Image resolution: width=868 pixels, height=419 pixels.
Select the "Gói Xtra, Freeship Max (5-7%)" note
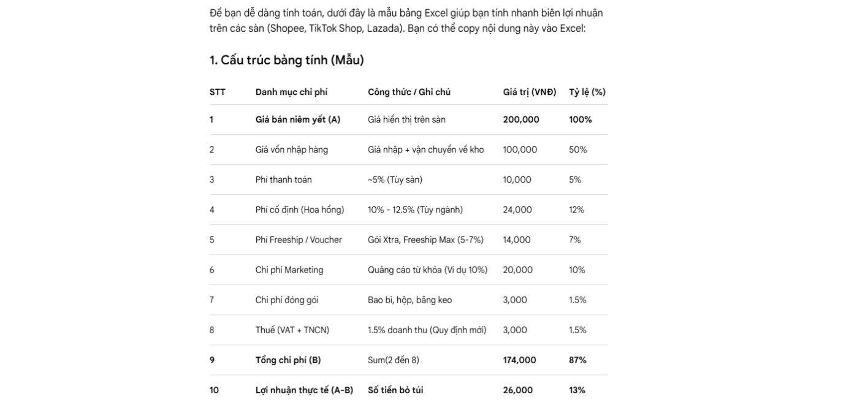(x=425, y=240)
